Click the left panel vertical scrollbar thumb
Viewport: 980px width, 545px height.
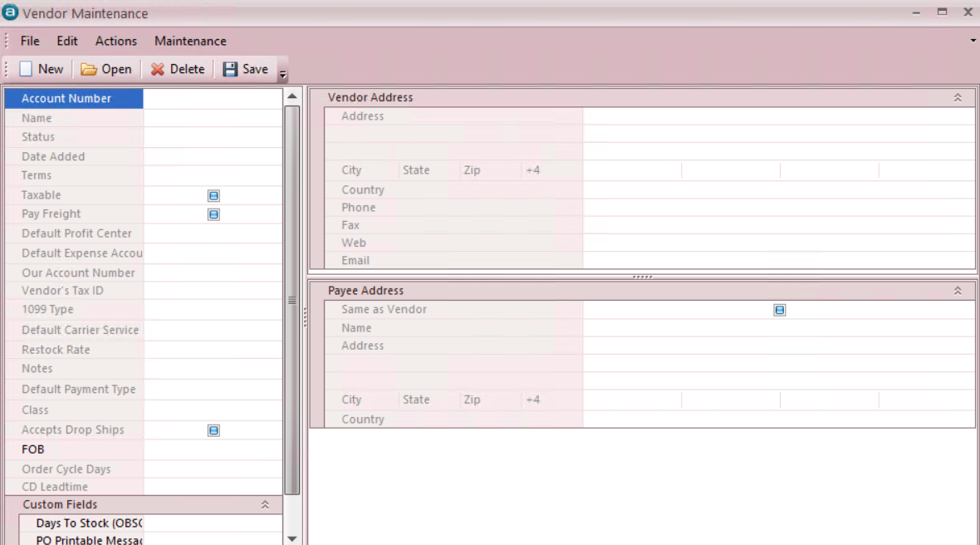[x=292, y=299]
